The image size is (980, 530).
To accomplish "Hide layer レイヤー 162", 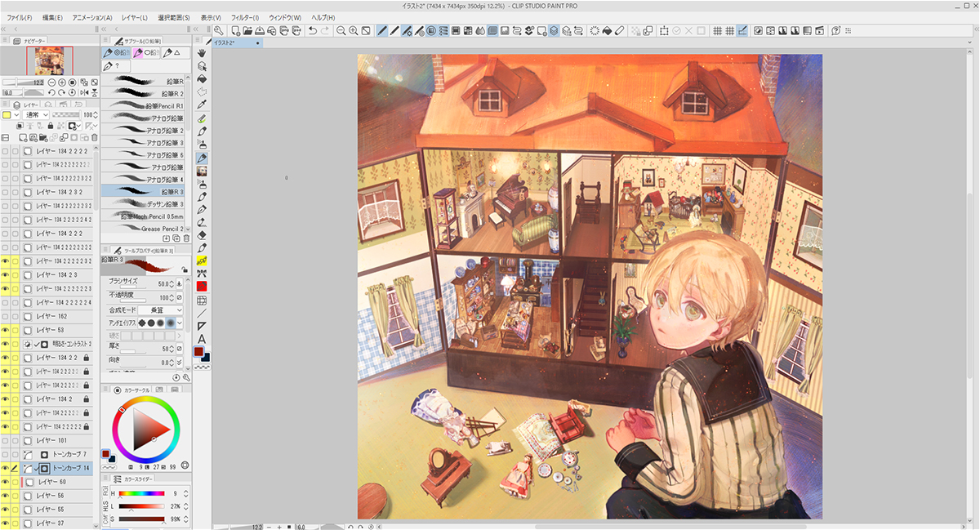I will tap(5, 316).
